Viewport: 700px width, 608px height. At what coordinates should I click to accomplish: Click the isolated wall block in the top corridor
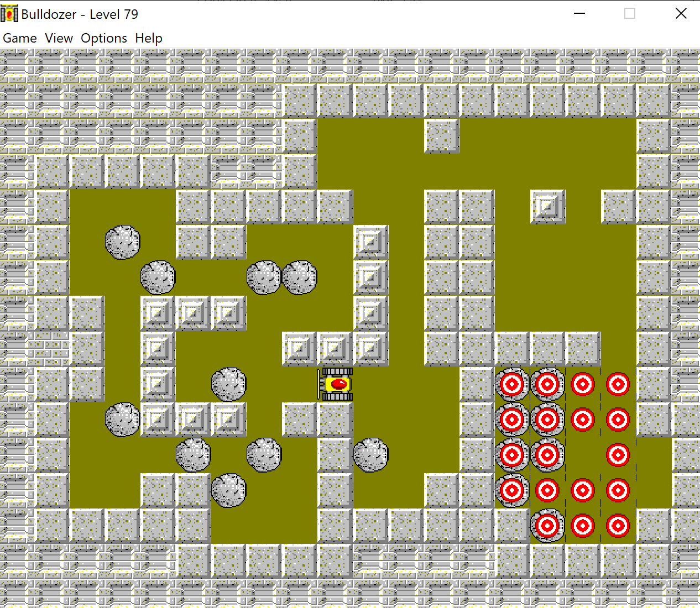[441, 136]
